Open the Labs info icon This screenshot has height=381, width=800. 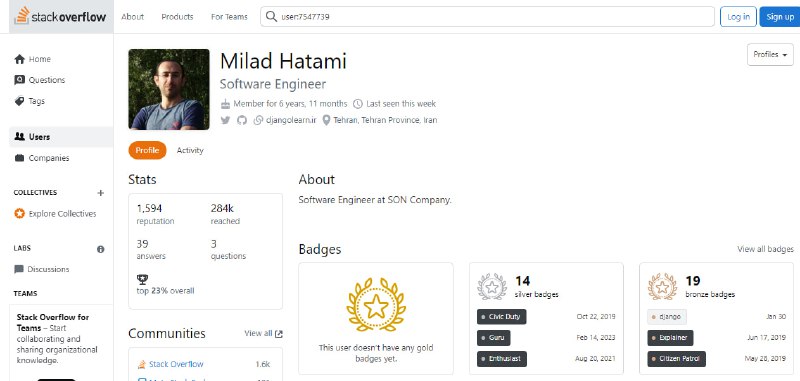click(x=101, y=249)
